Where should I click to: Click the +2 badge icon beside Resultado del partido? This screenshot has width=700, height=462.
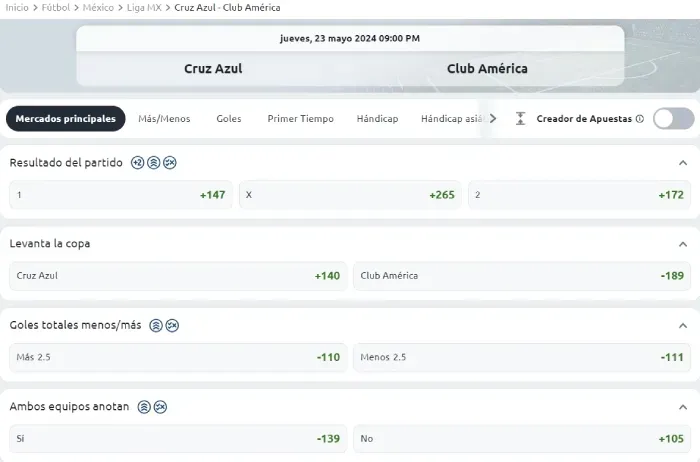138,163
